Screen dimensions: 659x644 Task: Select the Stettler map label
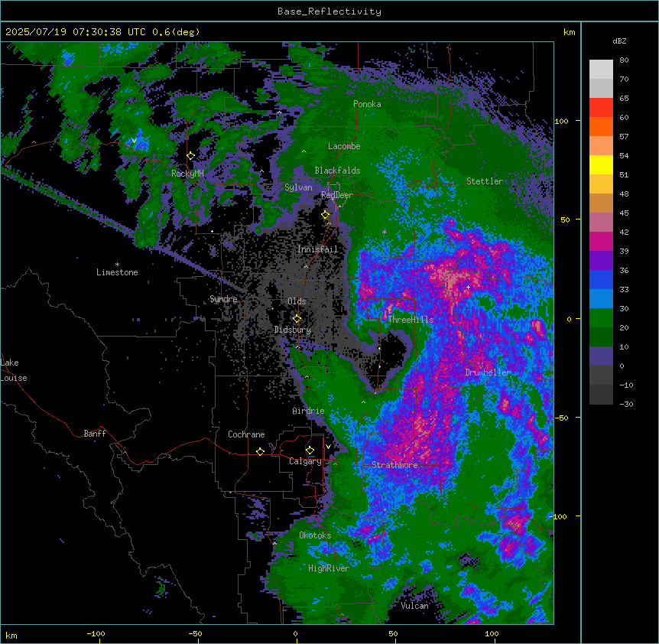point(485,181)
